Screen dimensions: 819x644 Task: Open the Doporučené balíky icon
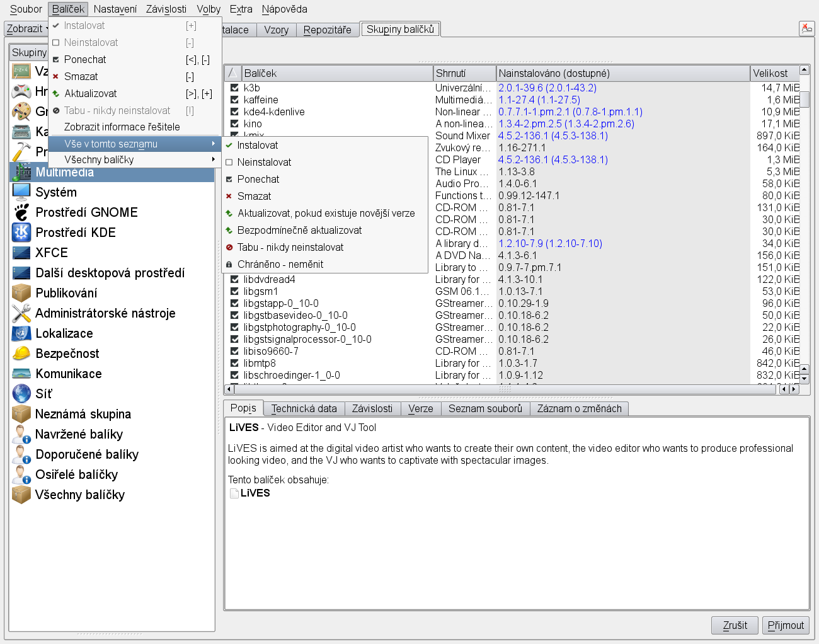[21, 454]
